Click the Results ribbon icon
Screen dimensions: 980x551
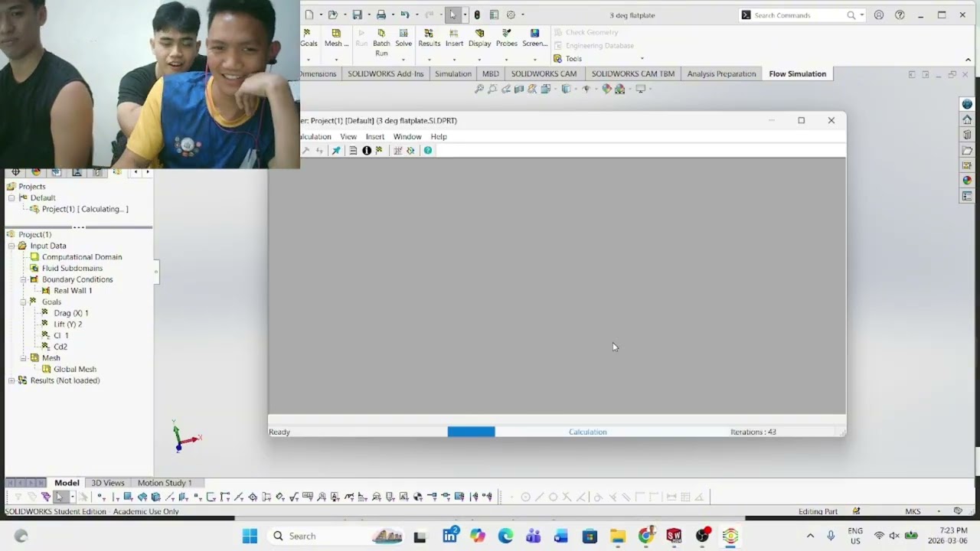tap(429, 37)
